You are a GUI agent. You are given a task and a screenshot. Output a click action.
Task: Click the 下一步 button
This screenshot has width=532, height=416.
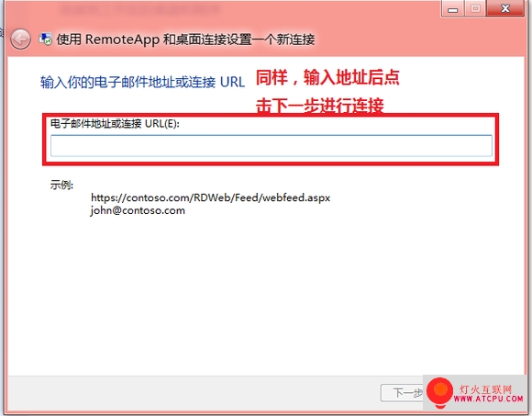click(403, 393)
